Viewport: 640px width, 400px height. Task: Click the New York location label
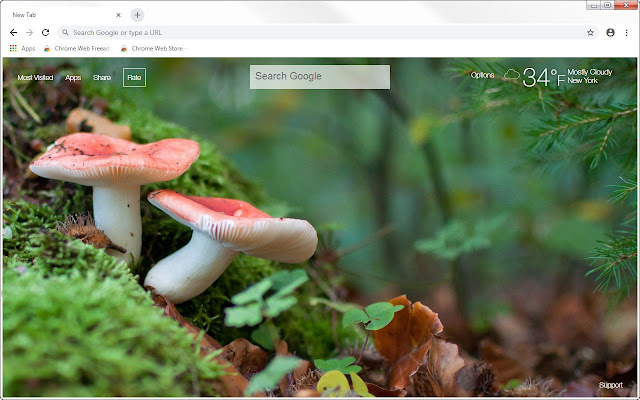click(x=582, y=80)
